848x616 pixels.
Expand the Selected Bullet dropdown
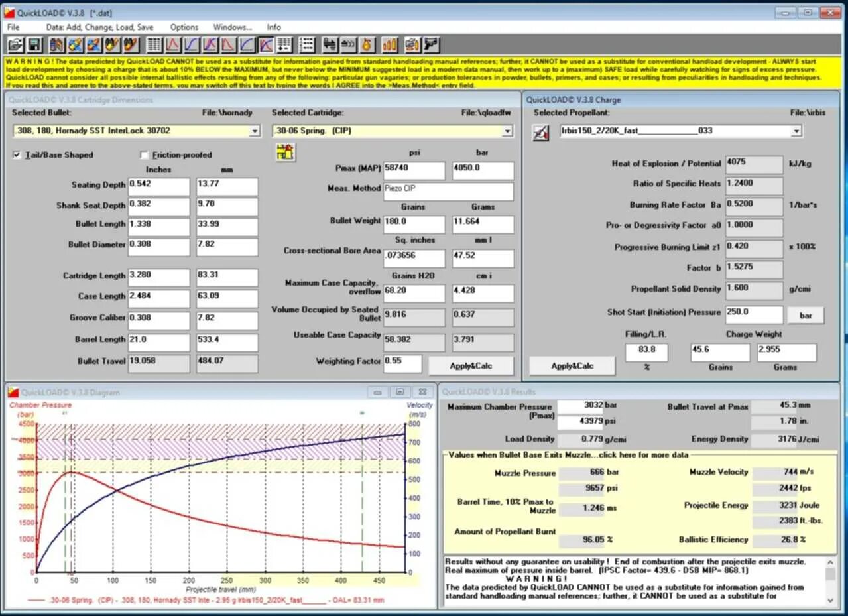pos(255,131)
